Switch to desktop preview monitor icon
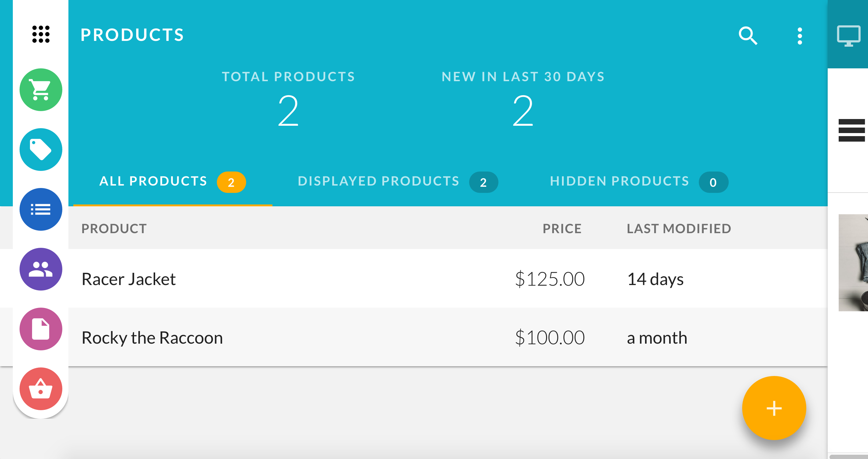Screen dimensions: 868x459 point(848,36)
